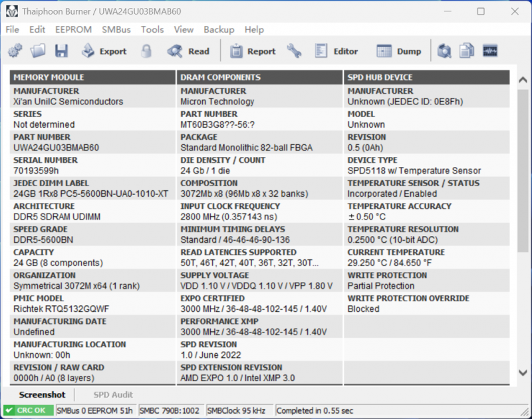This screenshot has width=532, height=419.
Task: Click the gear settings icon in toolbar
Action: pos(15,51)
